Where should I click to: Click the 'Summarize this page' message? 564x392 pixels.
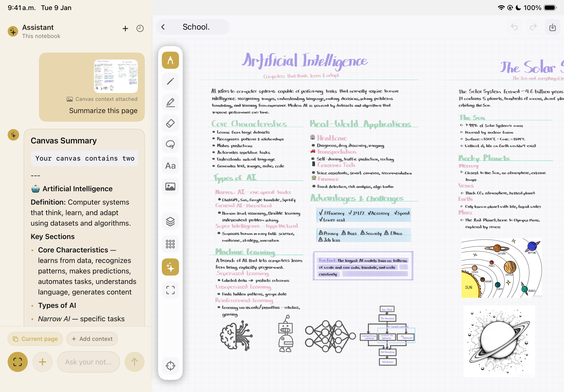click(x=103, y=110)
